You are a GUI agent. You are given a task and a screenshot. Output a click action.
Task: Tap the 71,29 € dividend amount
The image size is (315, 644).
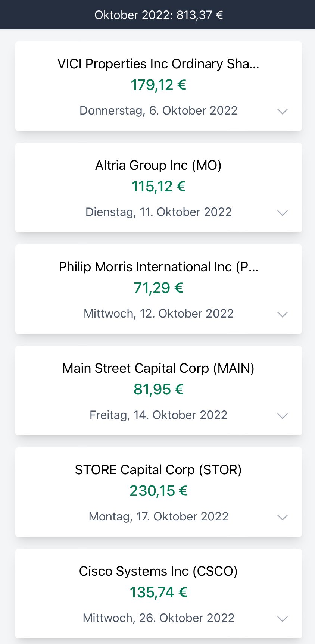point(158,288)
